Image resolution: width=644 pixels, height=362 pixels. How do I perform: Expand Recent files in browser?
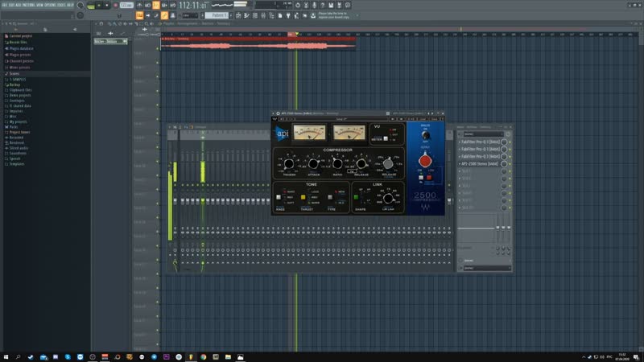coord(16,43)
